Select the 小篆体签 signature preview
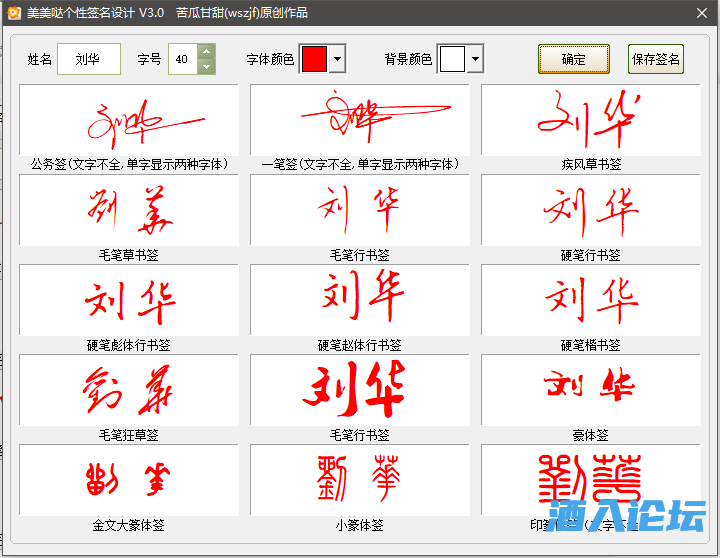Image resolution: width=720 pixels, height=558 pixels. click(x=359, y=480)
